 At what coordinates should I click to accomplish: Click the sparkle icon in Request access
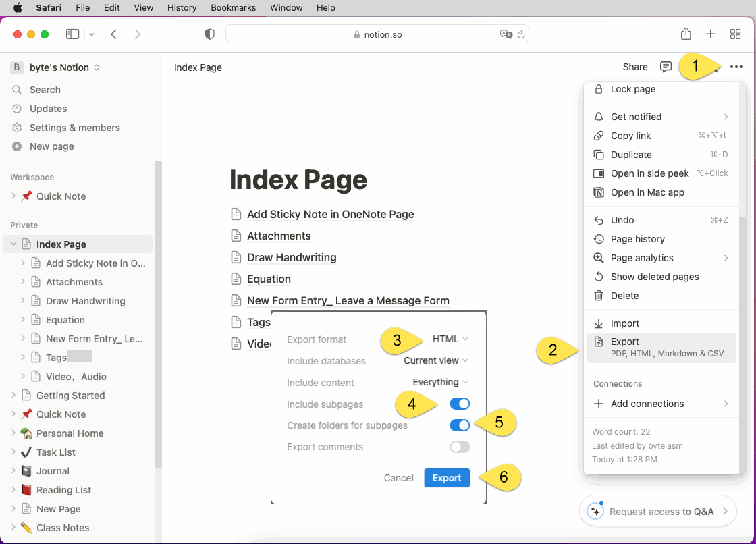click(595, 511)
